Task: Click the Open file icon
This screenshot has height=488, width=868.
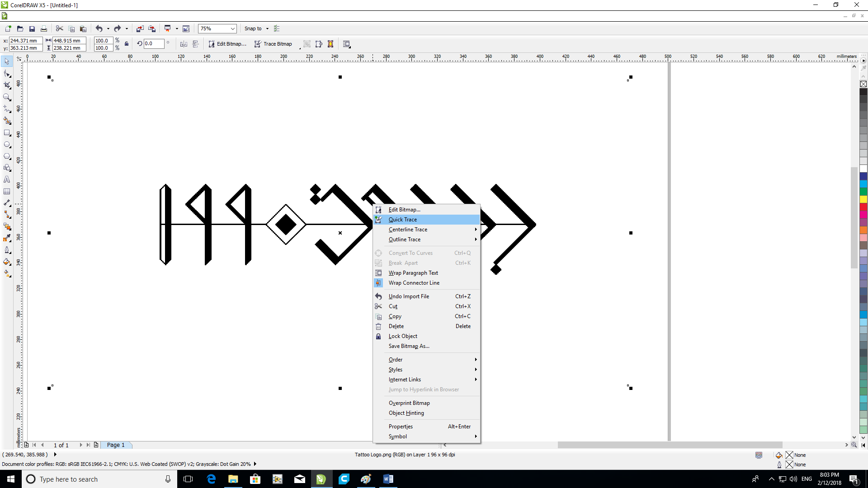Action: pos(20,28)
